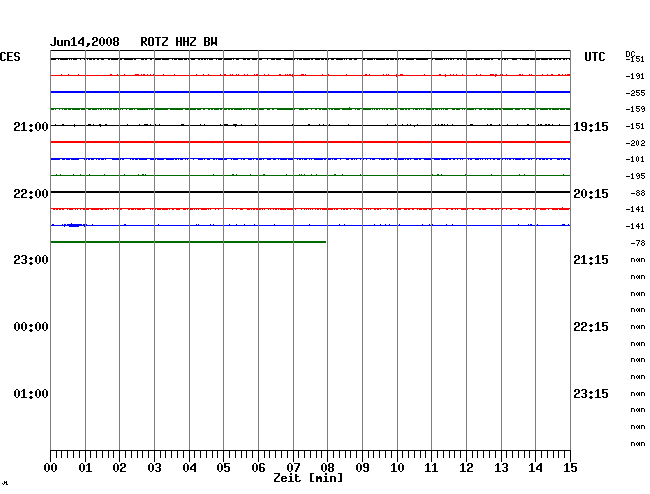
Task: Select the 20:15 UTC time label
Action: point(591,194)
